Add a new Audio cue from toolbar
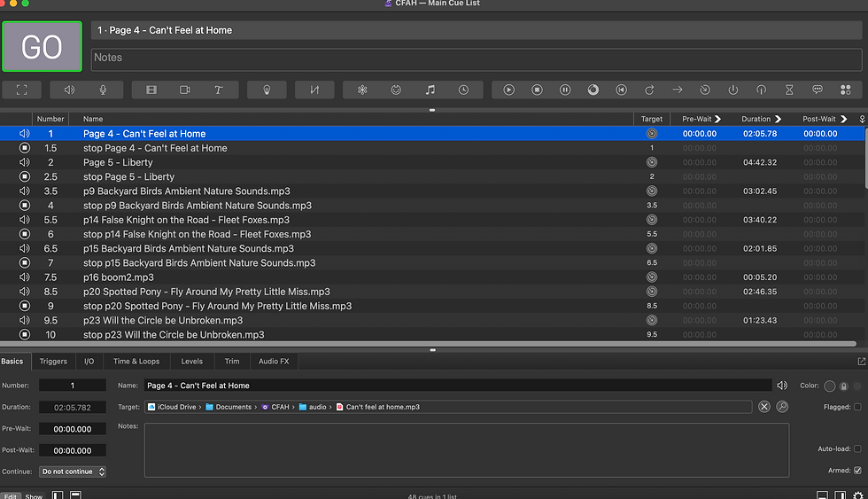This screenshot has height=499, width=868. click(69, 90)
